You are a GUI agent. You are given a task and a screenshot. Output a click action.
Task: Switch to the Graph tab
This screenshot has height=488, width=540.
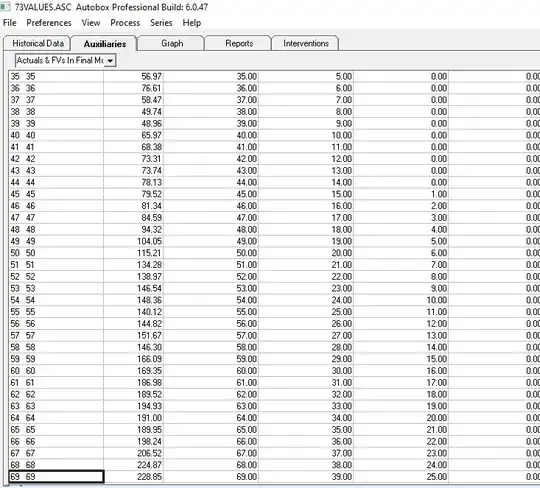click(172, 43)
